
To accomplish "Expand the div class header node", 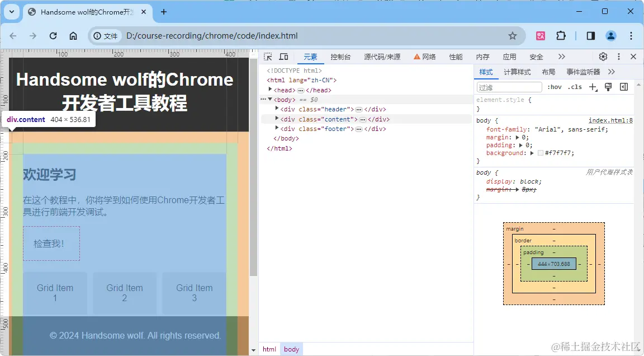I will [277, 109].
